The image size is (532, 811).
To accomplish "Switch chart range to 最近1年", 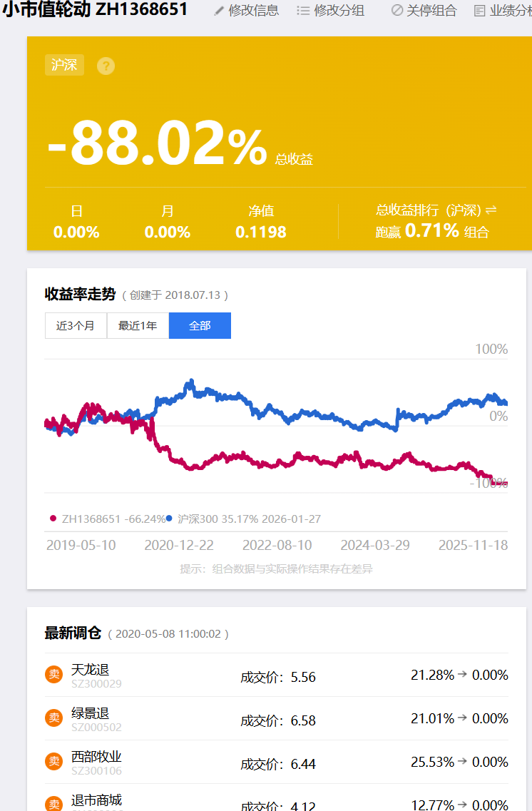I will point(138,326).
